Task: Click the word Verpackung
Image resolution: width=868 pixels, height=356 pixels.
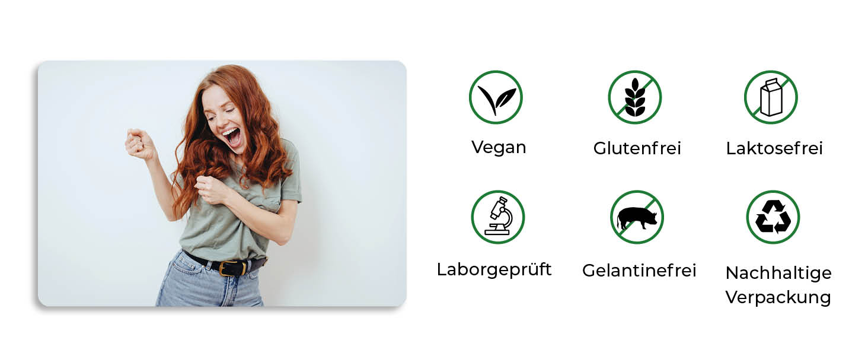Action: (x=778, y=297)
